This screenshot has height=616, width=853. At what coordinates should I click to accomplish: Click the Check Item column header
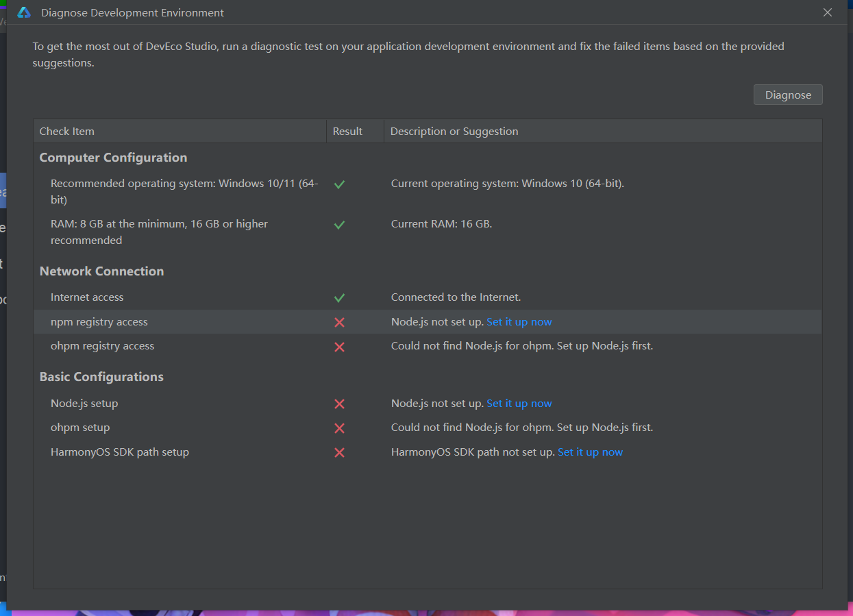tap(67, 132)
